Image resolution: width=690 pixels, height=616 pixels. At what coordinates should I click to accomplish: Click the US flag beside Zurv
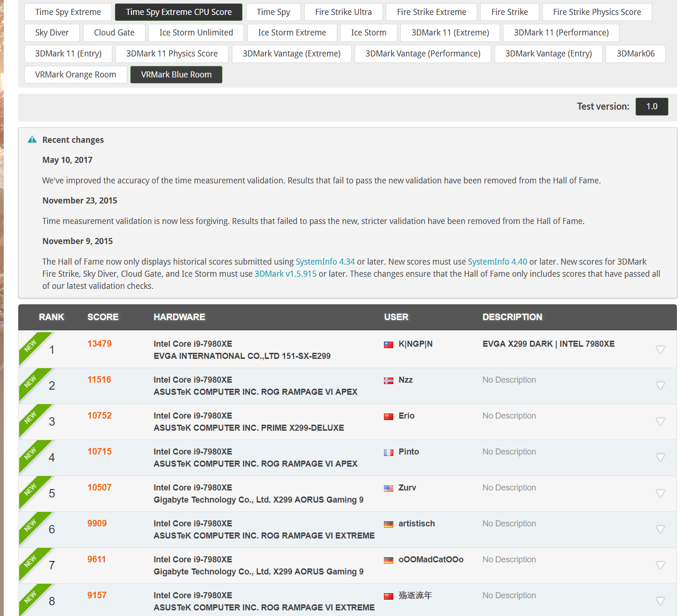coord(389,489)
